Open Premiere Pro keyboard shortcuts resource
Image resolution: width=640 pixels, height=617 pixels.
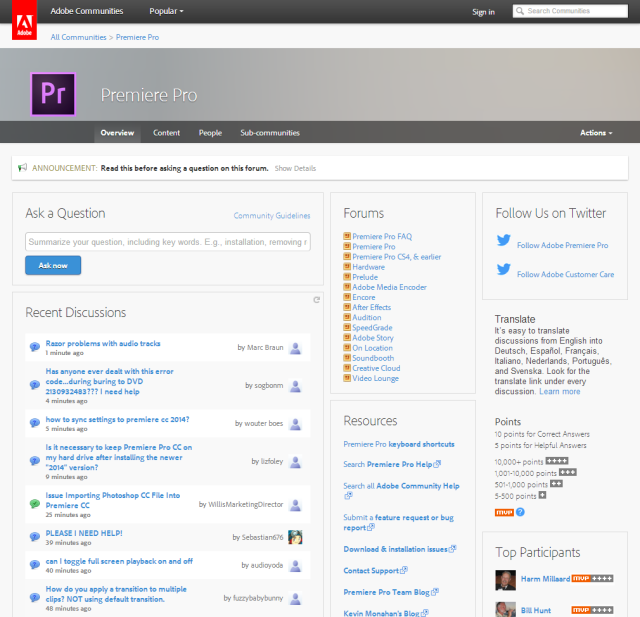[399, 444]
